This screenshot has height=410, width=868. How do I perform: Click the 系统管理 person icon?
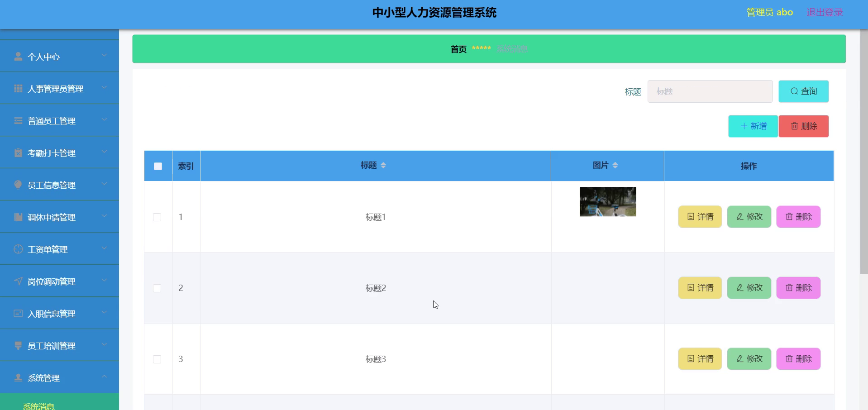[x=18, y=377]
